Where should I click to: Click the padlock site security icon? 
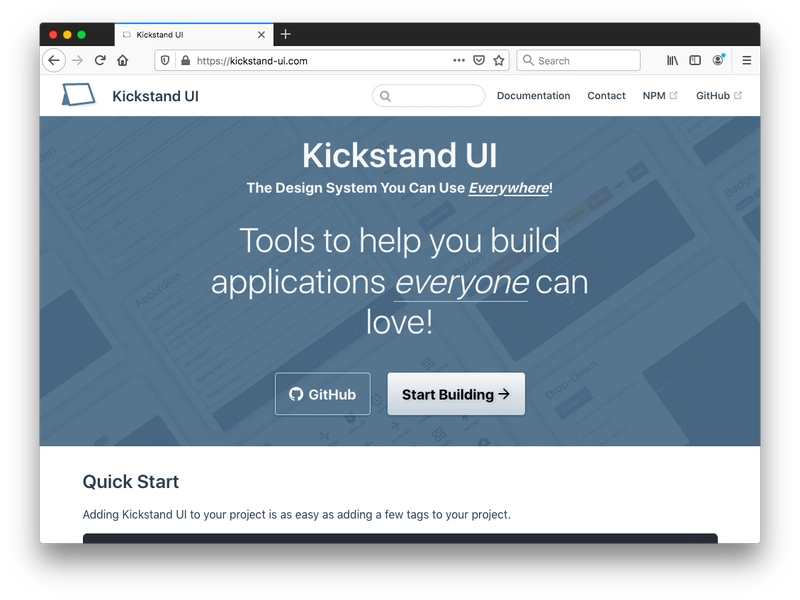[x=186, y=61]
